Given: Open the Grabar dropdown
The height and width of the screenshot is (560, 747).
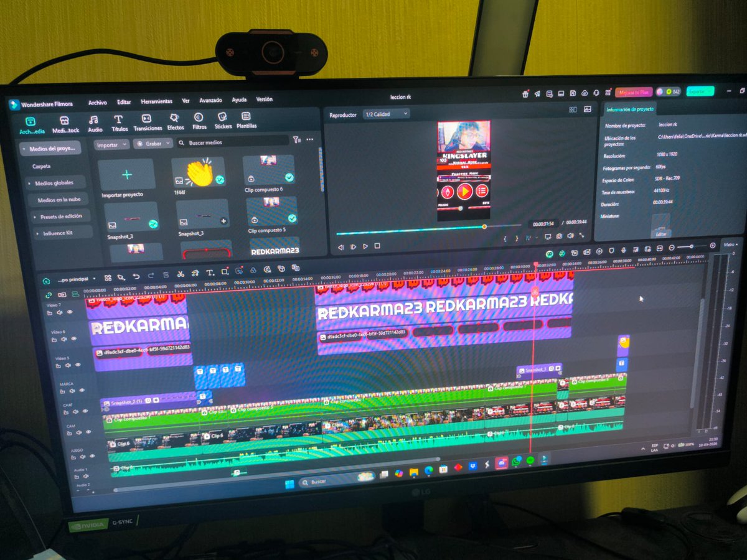Looking at the screenshot, I should point(152,143).
